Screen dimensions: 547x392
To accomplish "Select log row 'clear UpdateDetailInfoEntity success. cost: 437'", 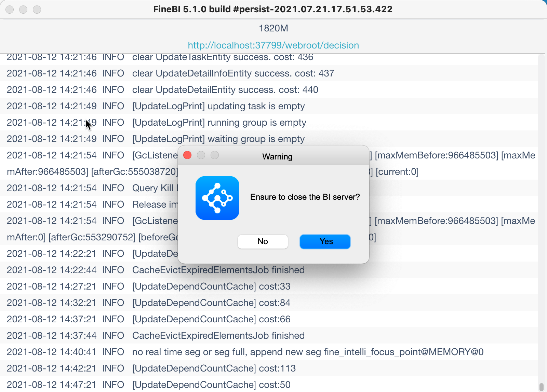I will (x=269, y=73).
